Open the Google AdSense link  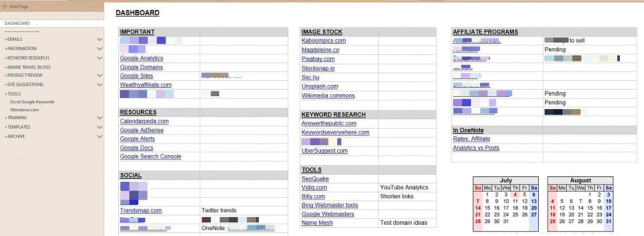tap(142, 130)
